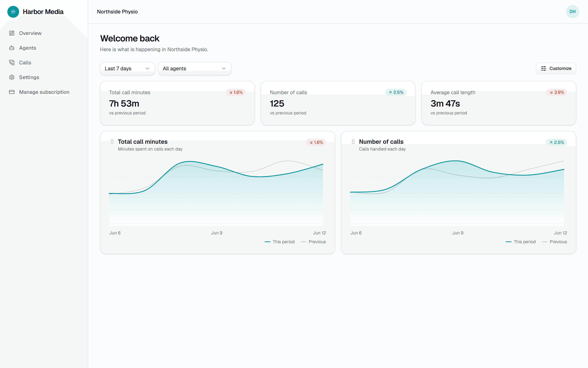Click the Average call length card title

point(453,93)
